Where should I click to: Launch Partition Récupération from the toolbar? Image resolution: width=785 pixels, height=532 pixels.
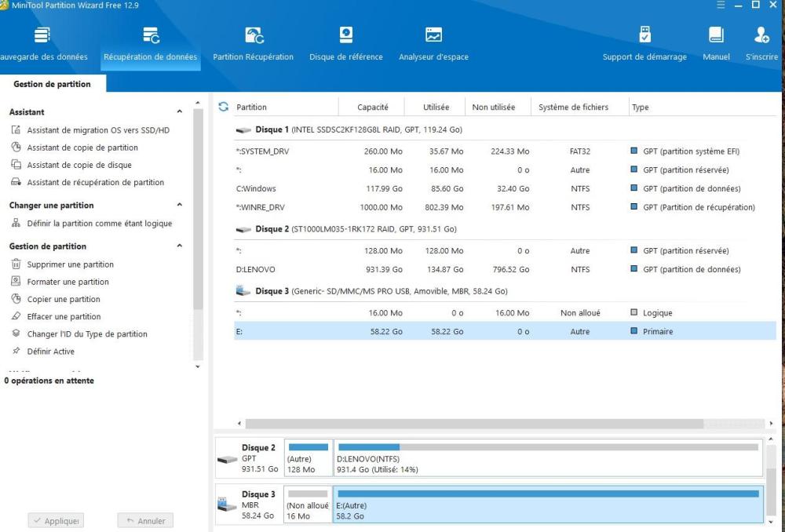coord(253,42)
